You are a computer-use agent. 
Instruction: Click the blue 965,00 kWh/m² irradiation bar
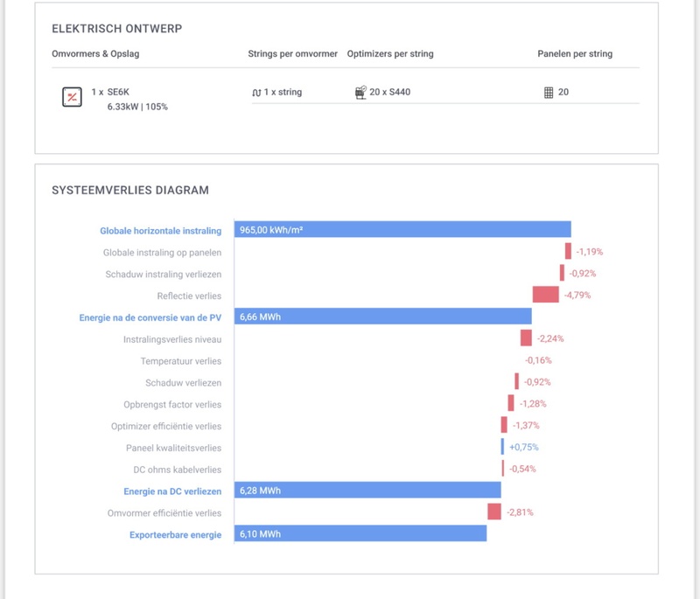402,230
